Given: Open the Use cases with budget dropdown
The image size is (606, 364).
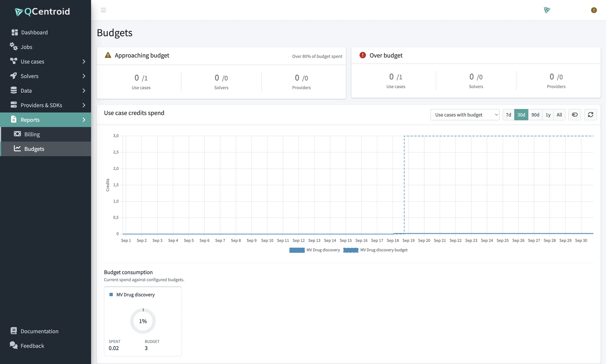Looking at the screenshot, I should 465,115.
